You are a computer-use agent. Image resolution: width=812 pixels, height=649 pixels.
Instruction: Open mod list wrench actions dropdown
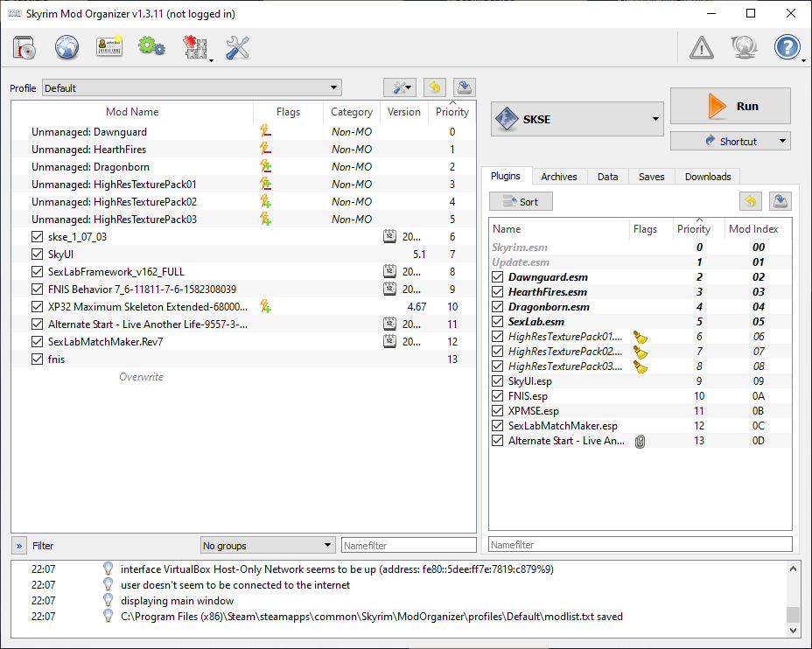pos(400,87)
